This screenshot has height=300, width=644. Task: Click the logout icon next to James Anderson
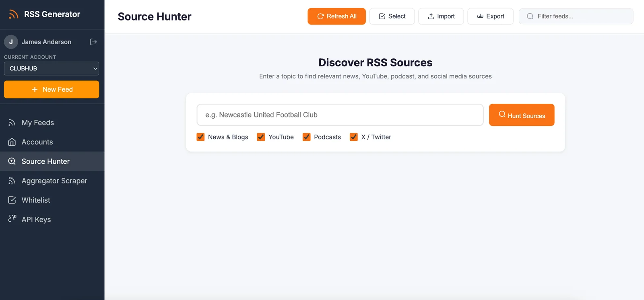coord(93,42)
